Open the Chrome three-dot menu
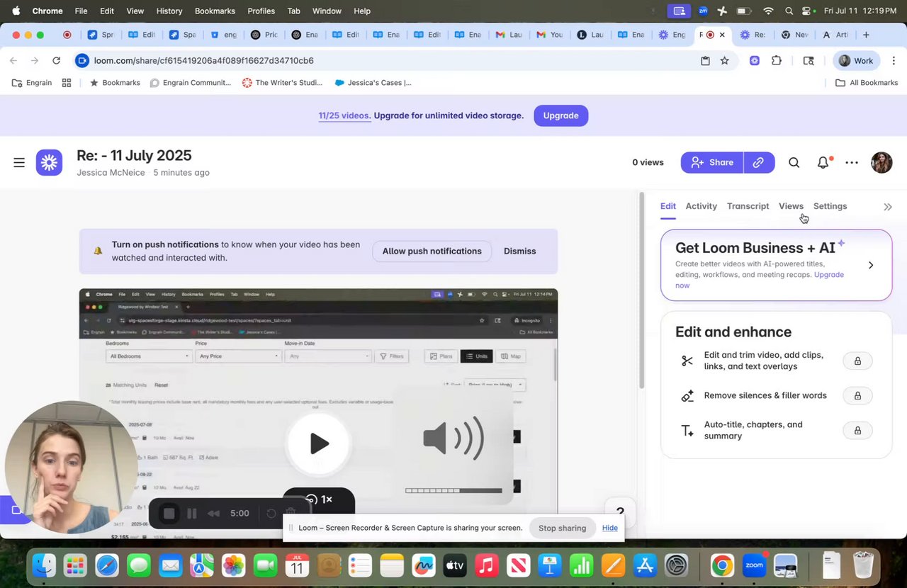This screenshot has height=588, width=907. 892,61
